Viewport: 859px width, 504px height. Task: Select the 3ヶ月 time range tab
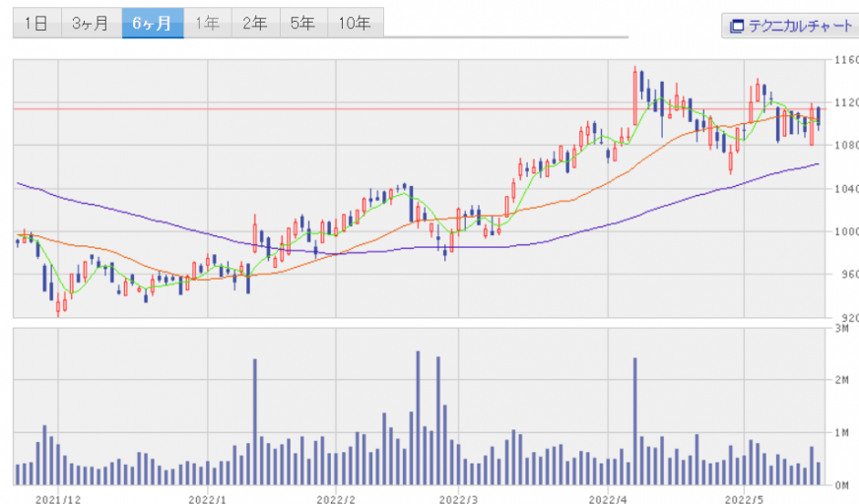(x=90, y=25)
